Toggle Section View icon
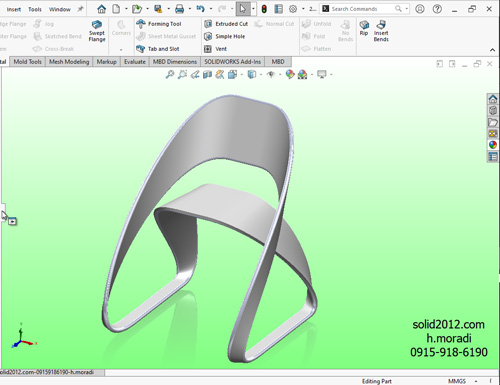The height and width of the screenshot is (385, 500). coord(207,74)
